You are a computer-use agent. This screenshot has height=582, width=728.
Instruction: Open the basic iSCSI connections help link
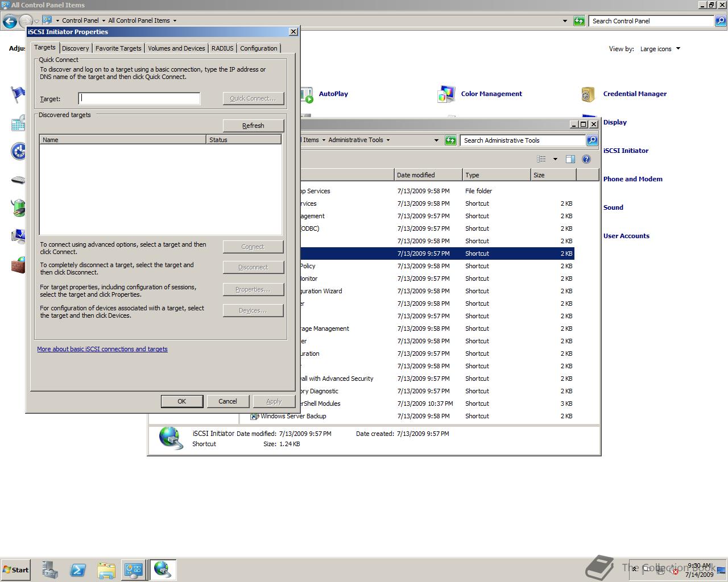pyautogui.click(x=102, y=349)
